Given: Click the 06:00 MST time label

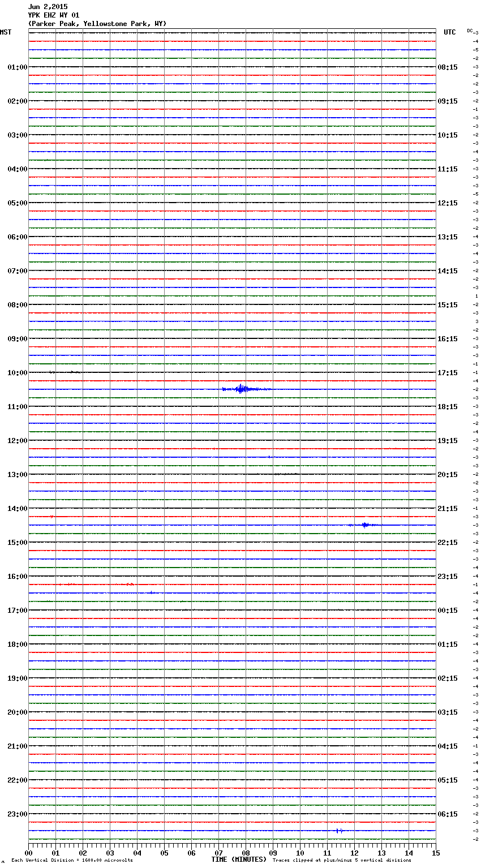Looking at the screenshot, I should 18,237.
